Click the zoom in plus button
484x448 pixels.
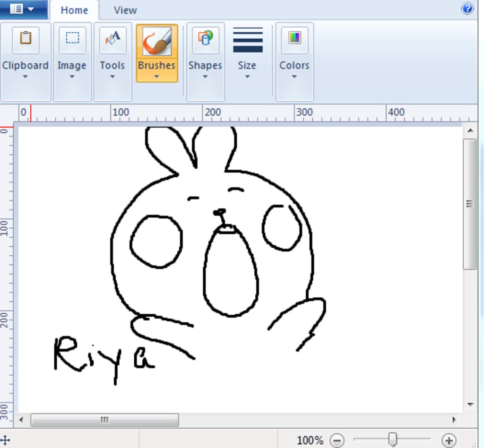[449, 440]
